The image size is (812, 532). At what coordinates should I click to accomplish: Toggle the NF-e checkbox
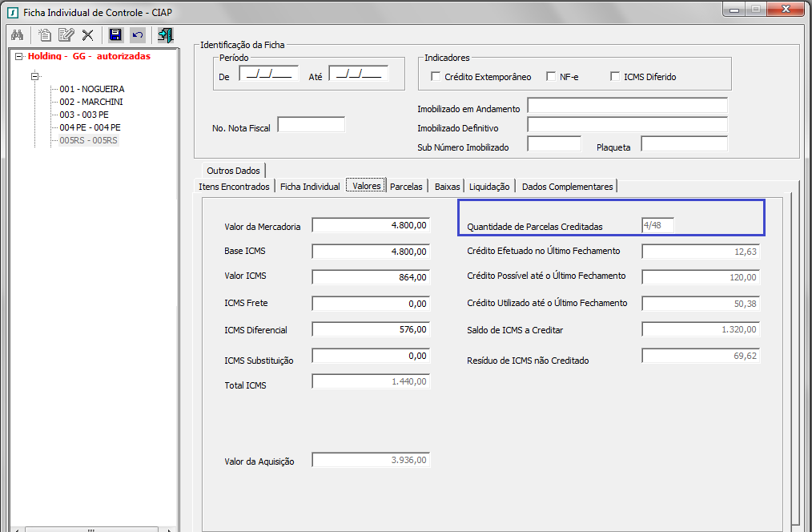[x=551, y=77]
